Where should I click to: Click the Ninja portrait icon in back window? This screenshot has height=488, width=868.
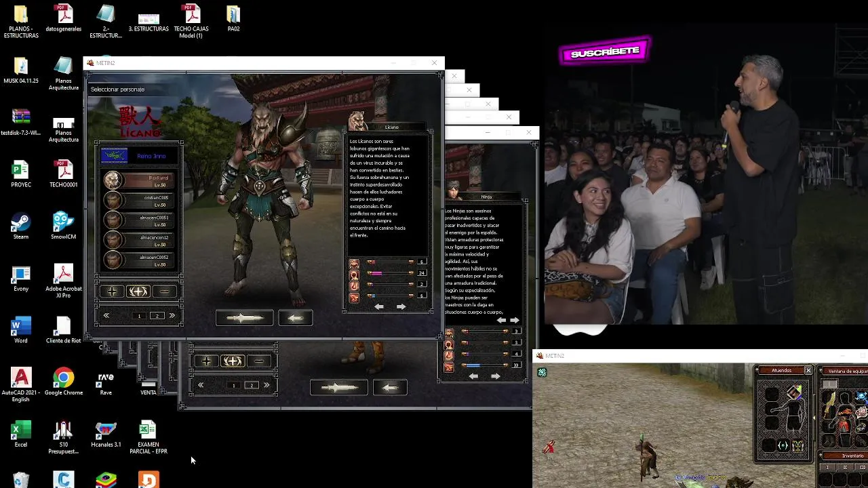[453, 190]
